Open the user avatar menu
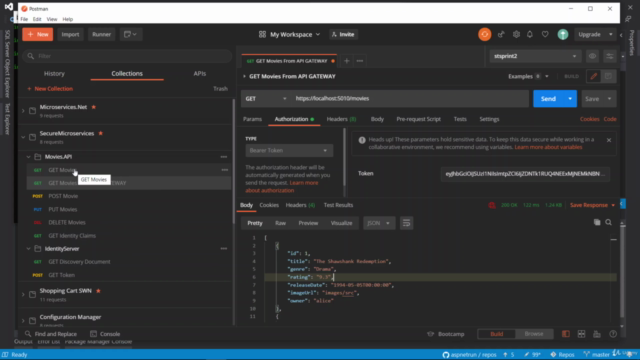 point(563,35)
